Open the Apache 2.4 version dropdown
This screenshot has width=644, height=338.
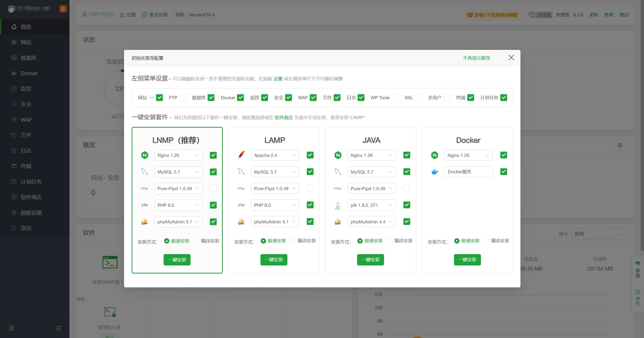tap(275, 155)
